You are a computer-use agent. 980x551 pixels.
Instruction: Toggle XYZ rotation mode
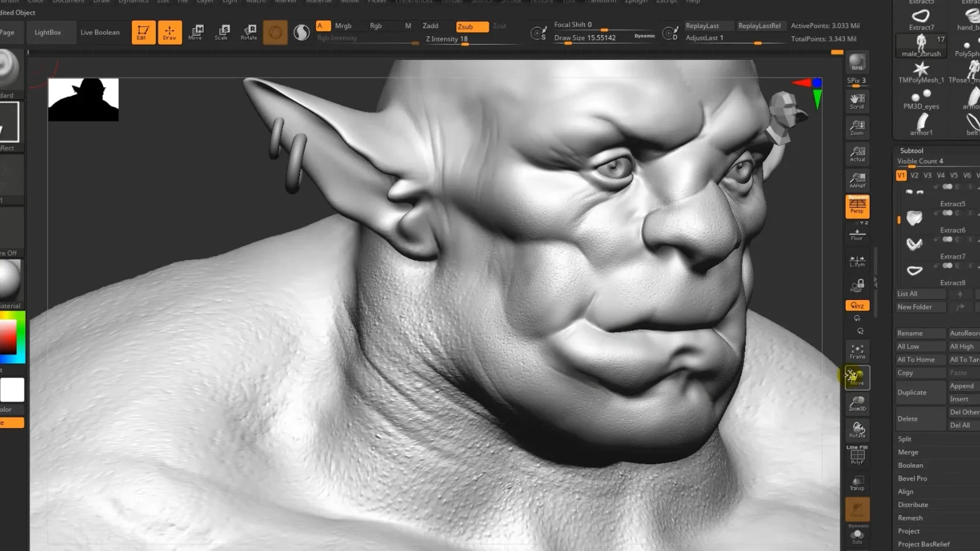coord(857,306)
